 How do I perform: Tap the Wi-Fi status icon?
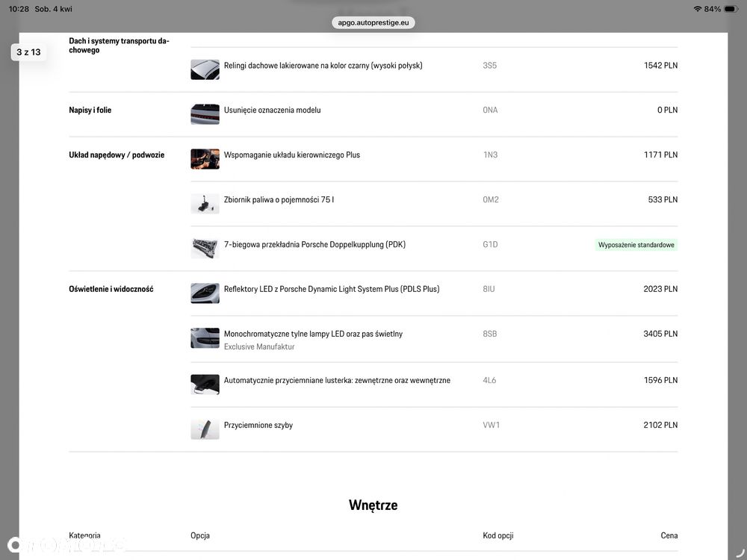click(x=698, y=8)
